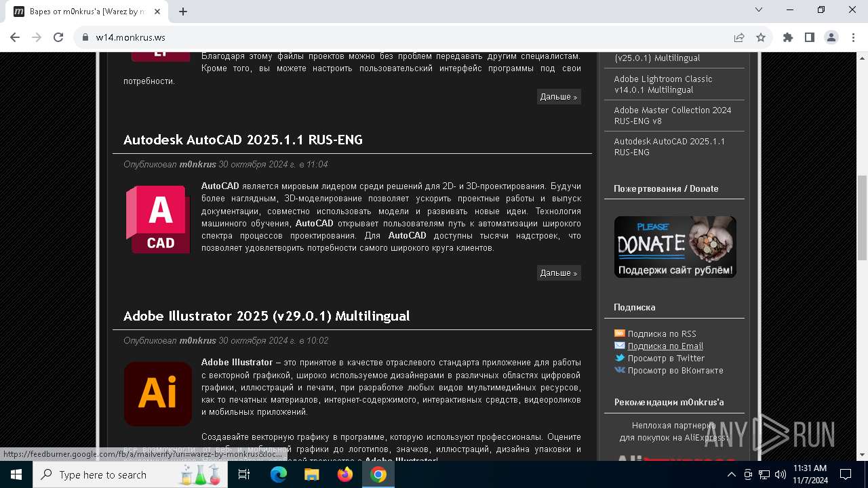Click Подписка по RSS link

(662, 333)
